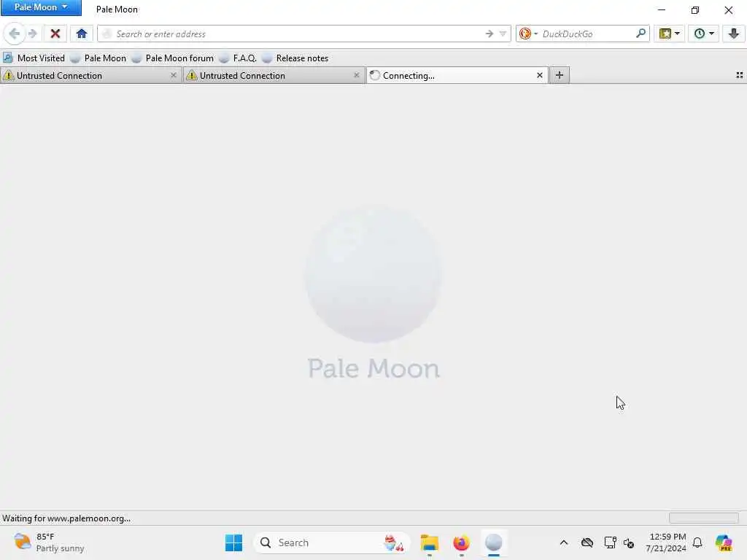The image size is (747, 560).
Task: Click the cloud sync tray icon
Action: tap(587, 542)
